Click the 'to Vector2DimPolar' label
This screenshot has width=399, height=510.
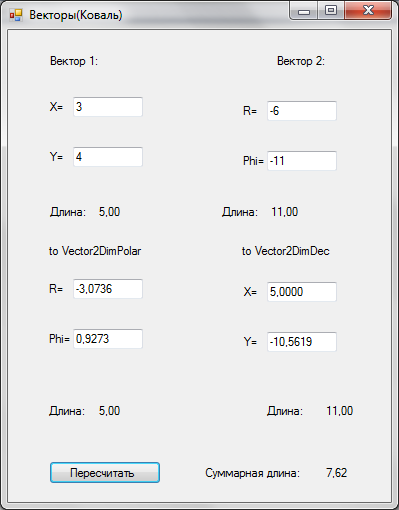click(x=95, y=251)
